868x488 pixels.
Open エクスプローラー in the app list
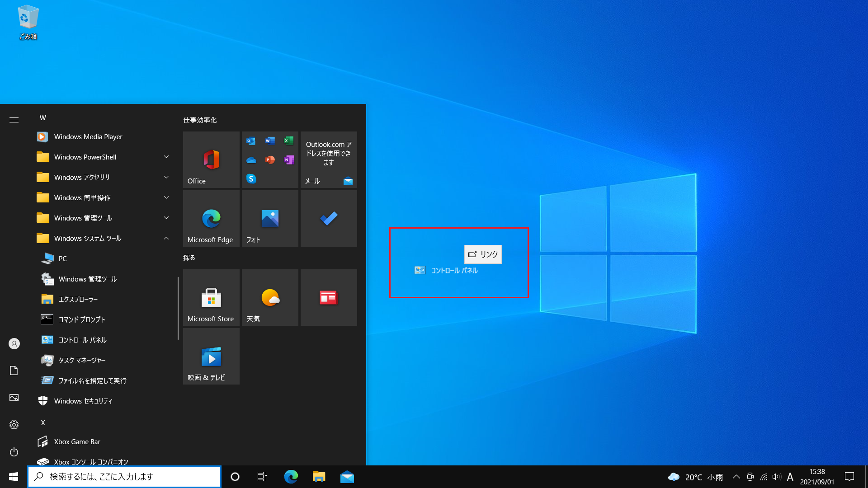click(103, 299)
